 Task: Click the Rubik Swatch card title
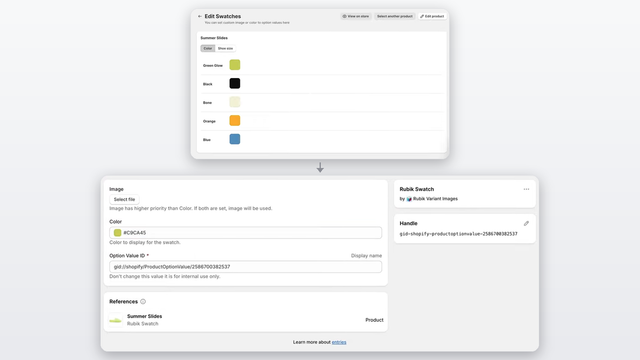click(417, 189)
